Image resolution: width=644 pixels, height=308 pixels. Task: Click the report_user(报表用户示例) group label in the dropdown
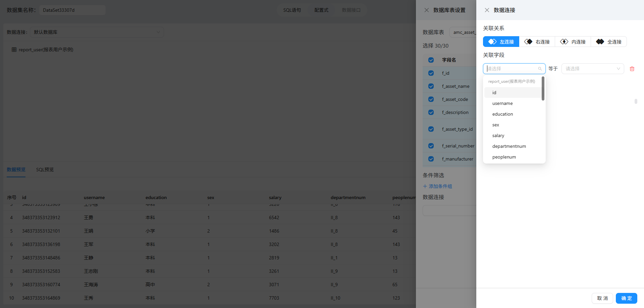pyautogui.click(x=512, y=81)
